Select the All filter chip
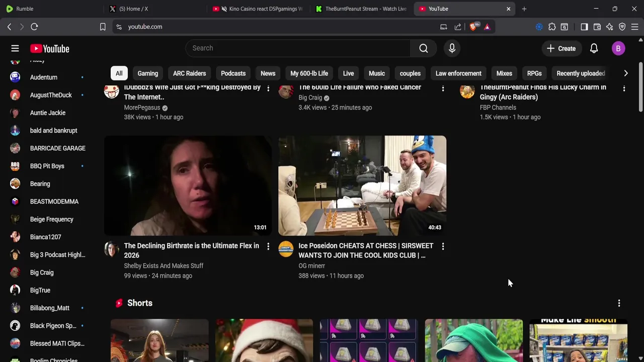 click(119, 73)
